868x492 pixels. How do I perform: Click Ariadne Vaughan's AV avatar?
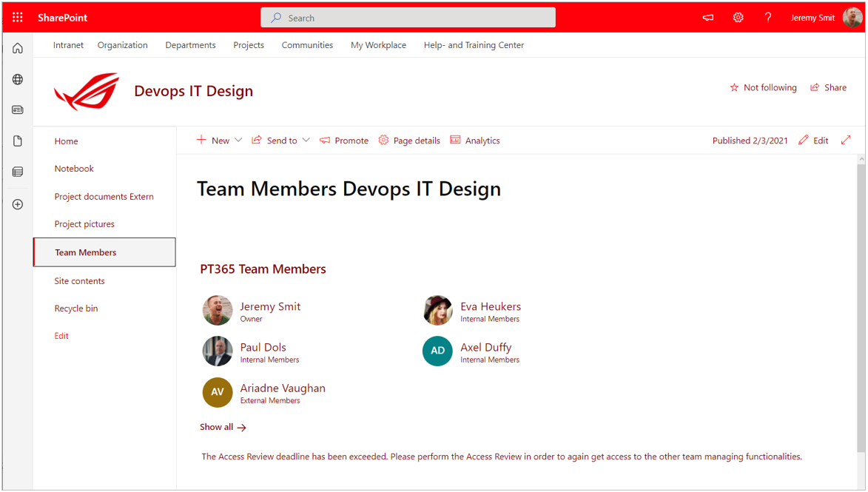(218, 392)
